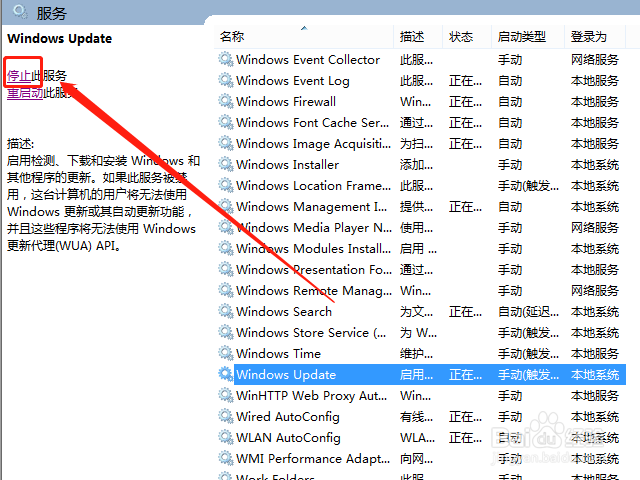Click the WLA... description of WLAN AutoConfig

tap(417, 438)
